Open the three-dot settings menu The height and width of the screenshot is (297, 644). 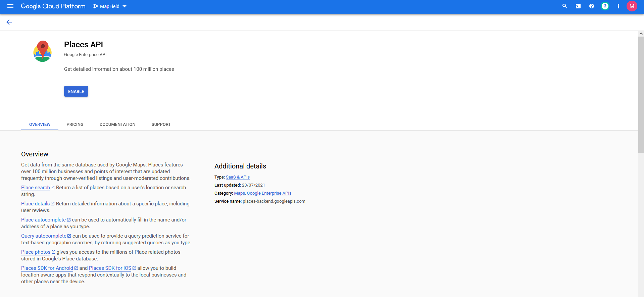pos(618,6)
